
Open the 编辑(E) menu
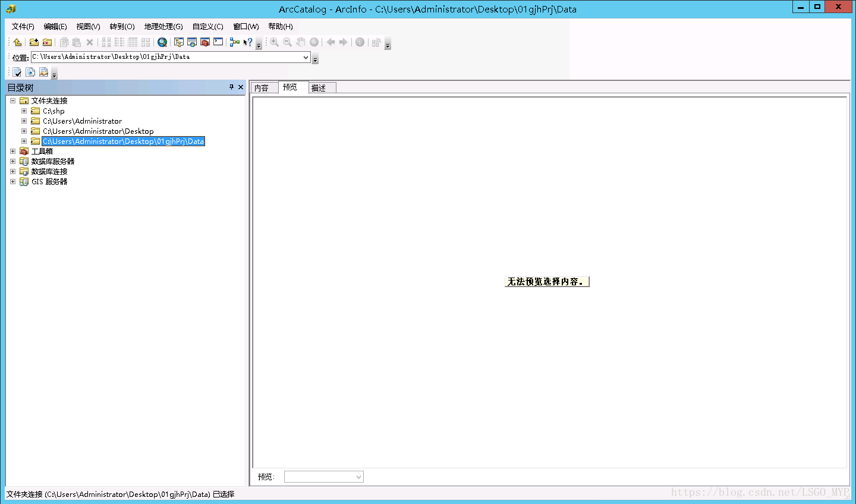pos(55,27)
